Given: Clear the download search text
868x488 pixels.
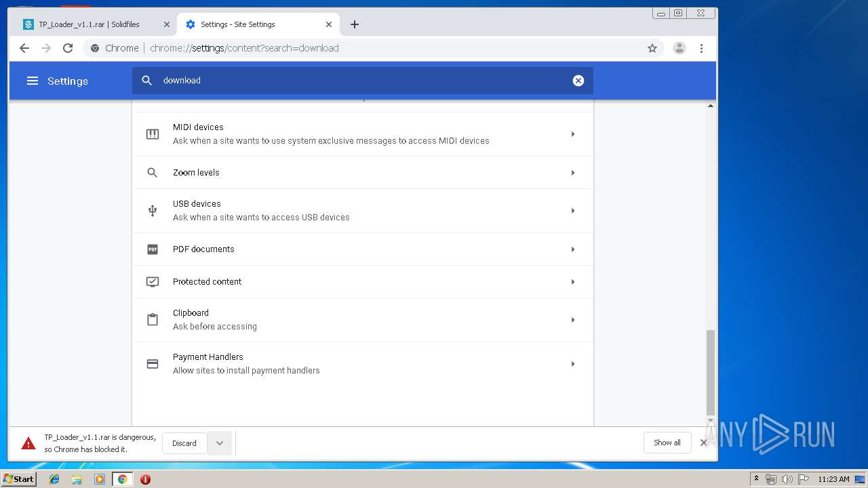Looking at the screenshot, I should point(578,81).
